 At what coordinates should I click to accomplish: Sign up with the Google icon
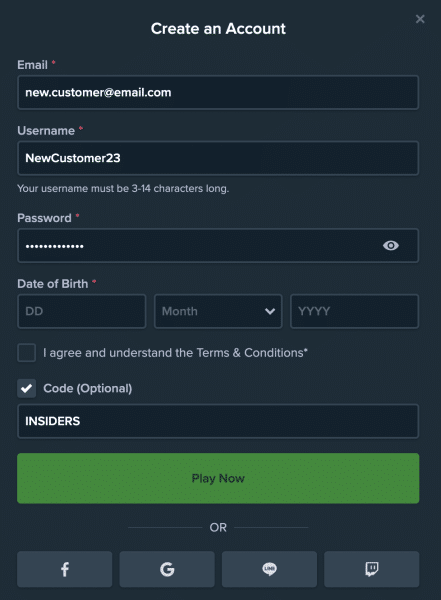[167, 569]
